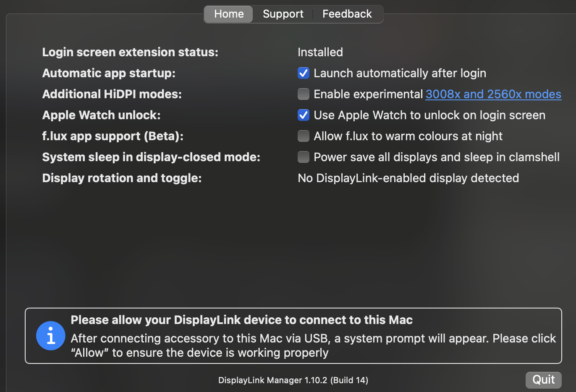The height and width of the screenshot is (392, 576).
Task: Switch to the Home tab
Action: click(229, 14)
